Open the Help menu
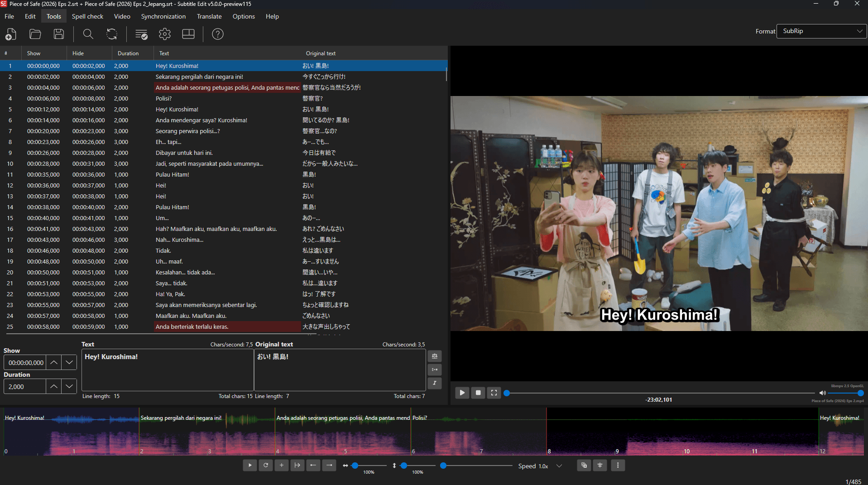This screenshot has height=485, width=868. tap(272, 16)
